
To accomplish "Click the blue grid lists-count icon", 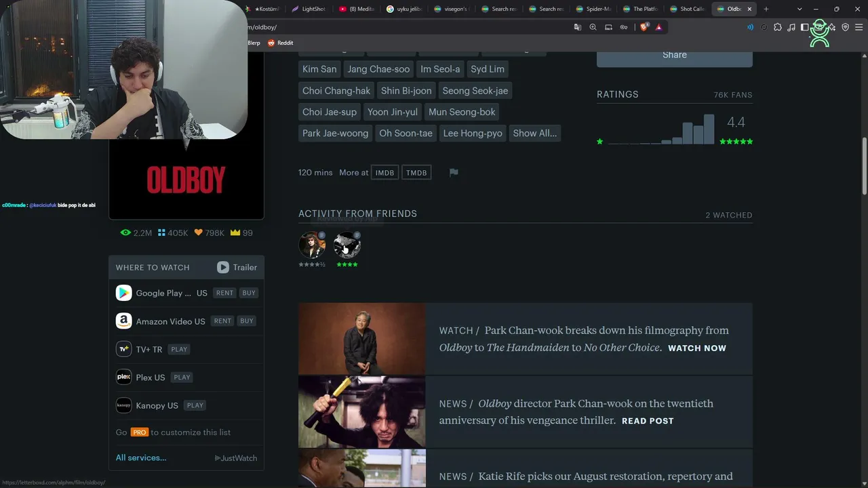I will pyautogui.click(x=161, y=232).
